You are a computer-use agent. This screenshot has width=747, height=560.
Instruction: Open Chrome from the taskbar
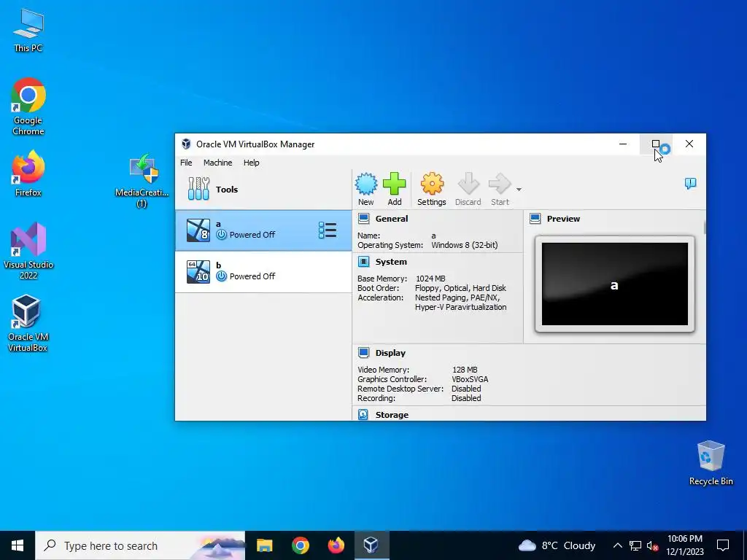coord(300,545)
